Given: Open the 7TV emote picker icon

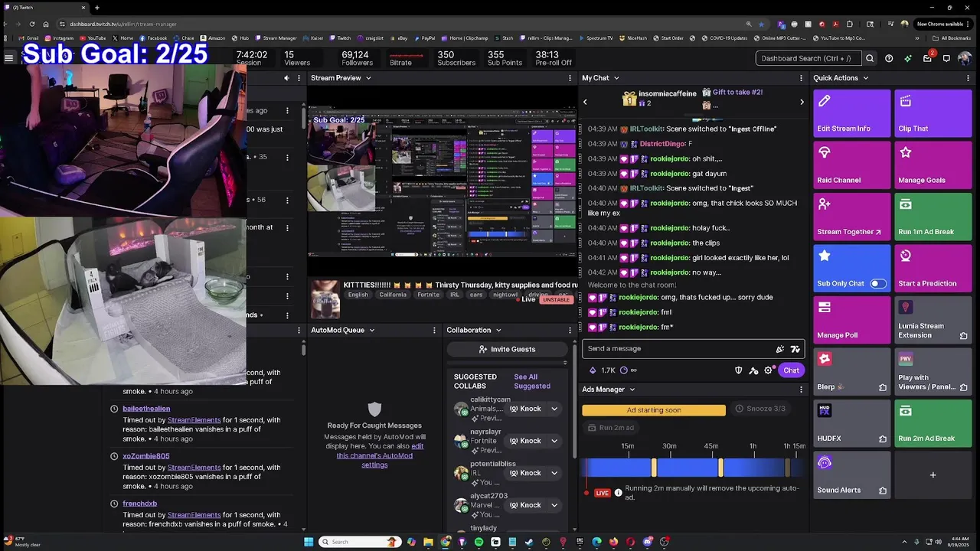Looking at the screenshot, I should pyautogui.click(x=795, y=349).
